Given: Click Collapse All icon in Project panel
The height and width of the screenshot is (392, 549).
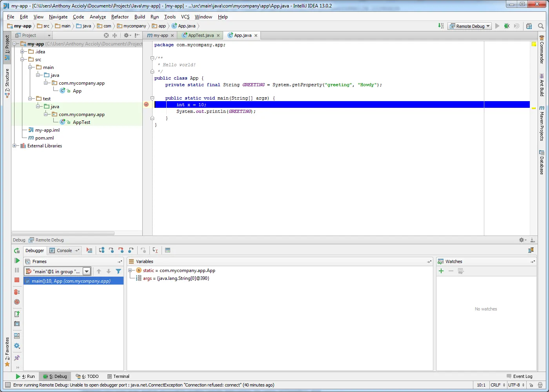Looking at the screenshot, I should click(x=115, y=35).
